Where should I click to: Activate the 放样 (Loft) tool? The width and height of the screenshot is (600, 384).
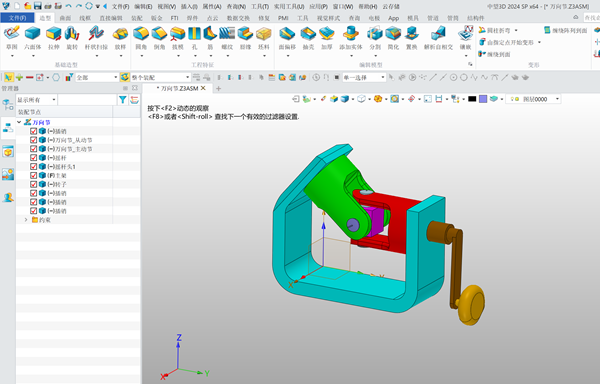click(120, 38)
